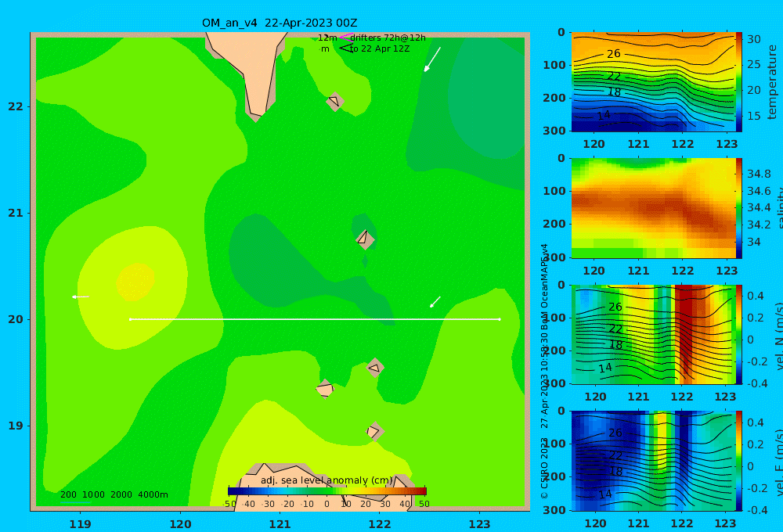Open the salinity cross-section panel
This screenshot has height=532, width=783.
tap(653, 208)
